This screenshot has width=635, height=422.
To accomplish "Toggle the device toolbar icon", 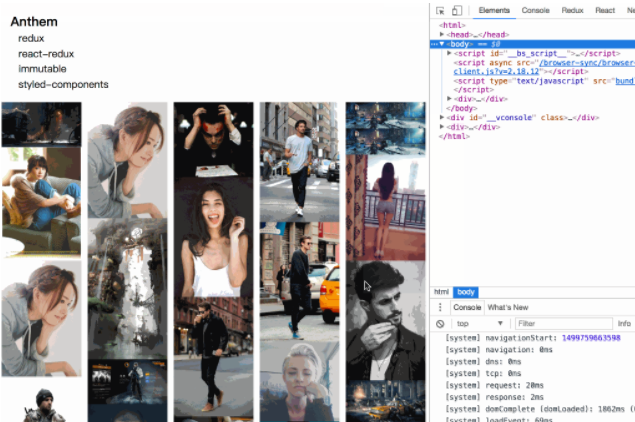I will click(x=456, y=10).
